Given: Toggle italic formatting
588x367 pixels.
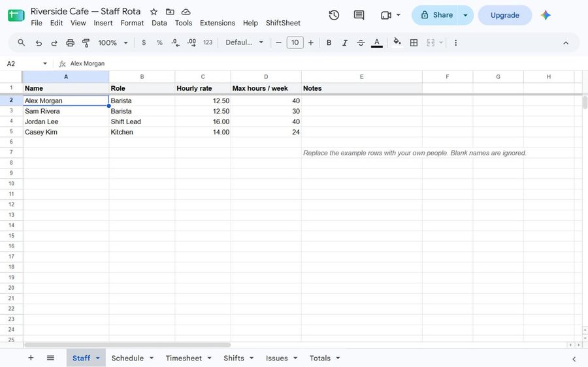Looking at the screenshot, I should (344, 42).
